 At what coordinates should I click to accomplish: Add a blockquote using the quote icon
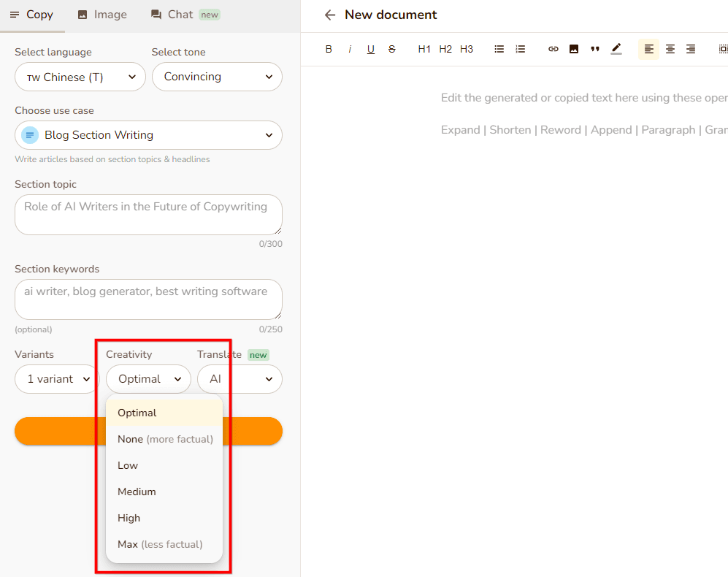[595, 49]
